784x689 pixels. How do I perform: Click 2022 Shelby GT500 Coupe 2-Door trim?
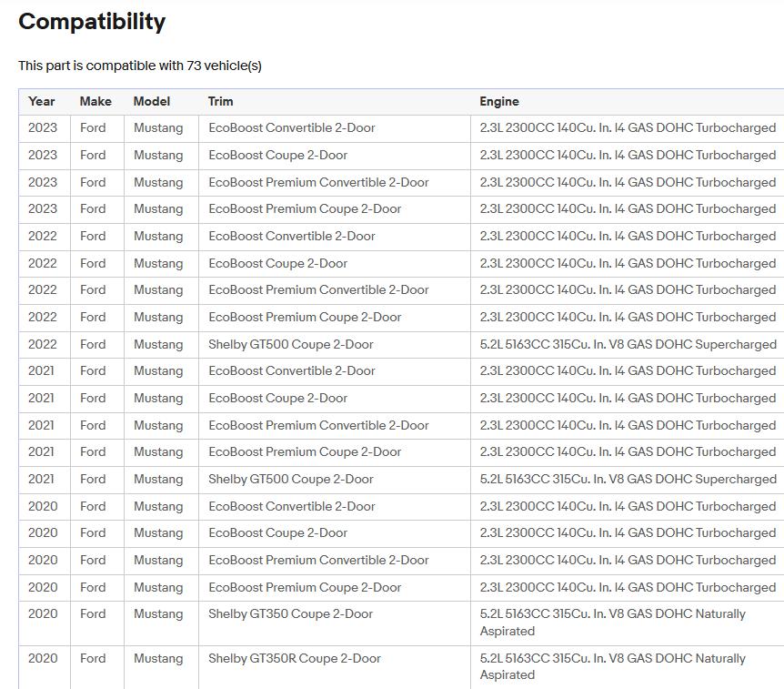point(290,344)
